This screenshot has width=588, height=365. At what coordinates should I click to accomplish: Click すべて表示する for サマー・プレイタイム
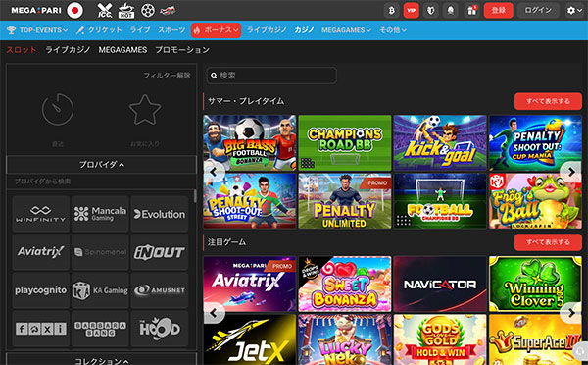tap(548, 101)
